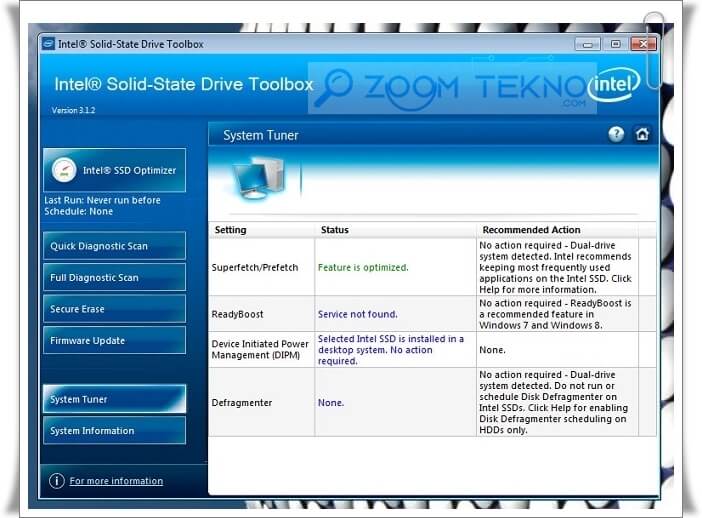This screenshot has height=518, width=702.
Task: Click Superfetch recommended action text
Action: point(555,267)
